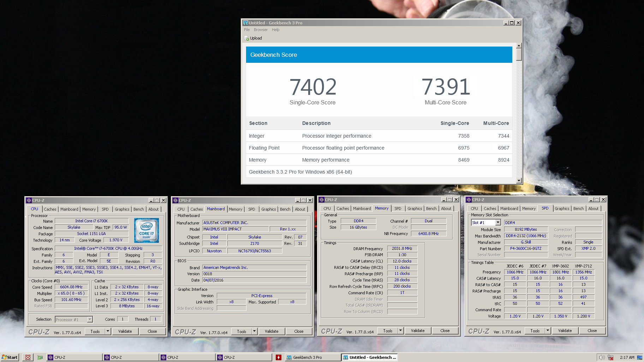Switch to Caches tab in CPU-Z CPU window
This screenshot has height=362, width=644.
[50, 209]
